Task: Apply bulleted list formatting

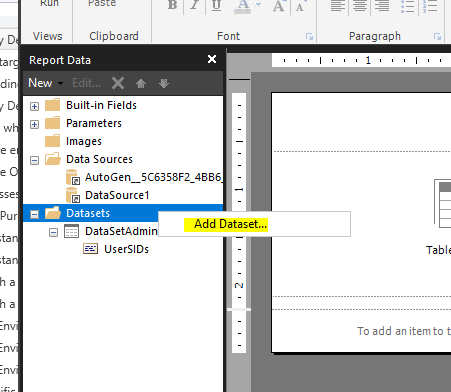Action: point(407,6)
